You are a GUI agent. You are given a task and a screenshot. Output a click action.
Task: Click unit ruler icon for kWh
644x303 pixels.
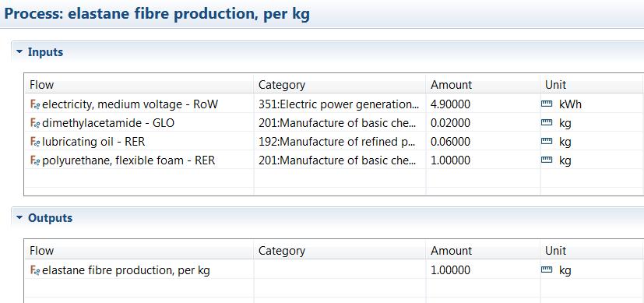(547, 104)
